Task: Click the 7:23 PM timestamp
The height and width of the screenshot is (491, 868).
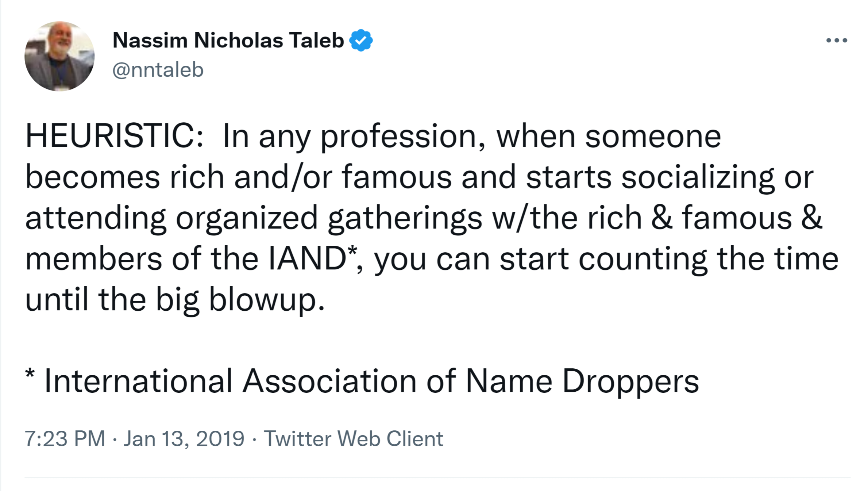Action: (65, 438)
